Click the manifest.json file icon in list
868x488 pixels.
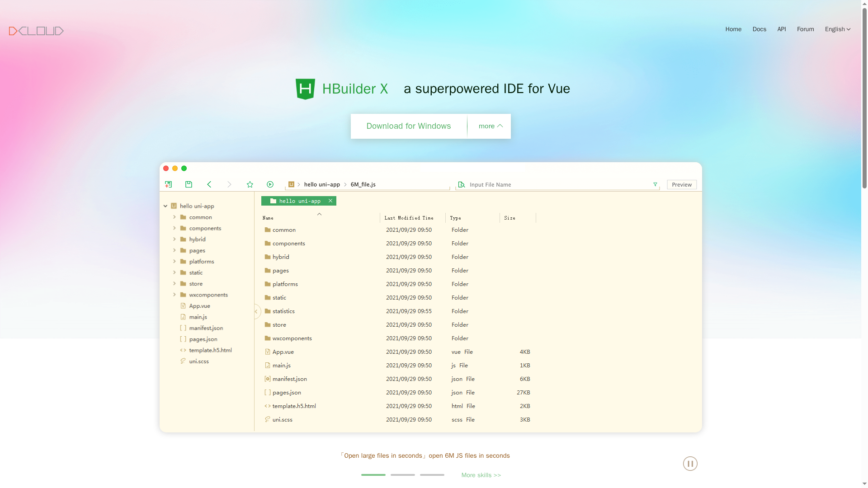click(x=268, y=379)
